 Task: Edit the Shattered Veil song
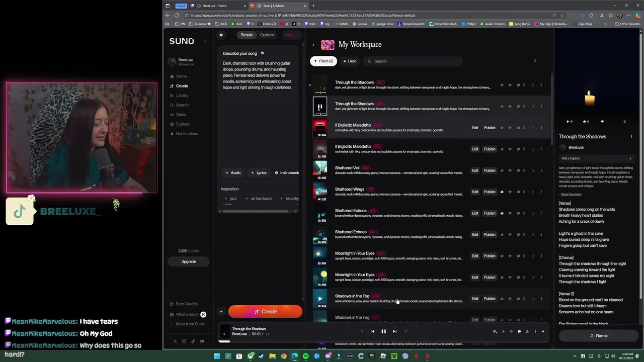(475, 170)
